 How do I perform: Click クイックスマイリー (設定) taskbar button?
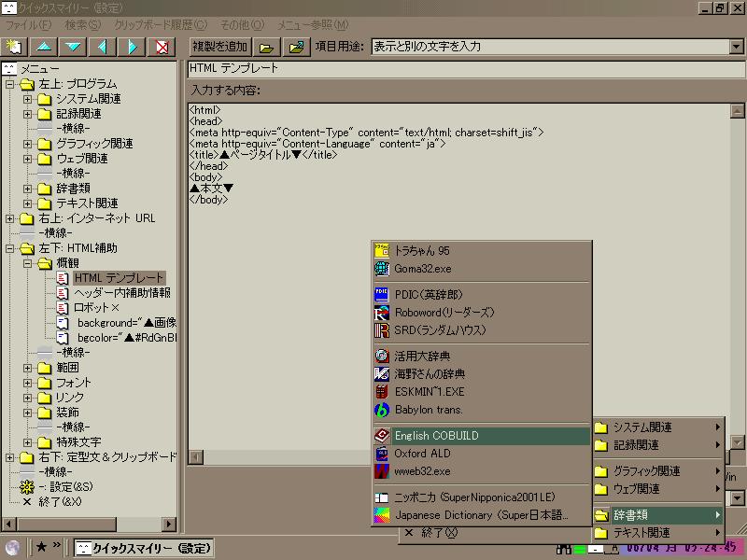click(x=144, y=548)
